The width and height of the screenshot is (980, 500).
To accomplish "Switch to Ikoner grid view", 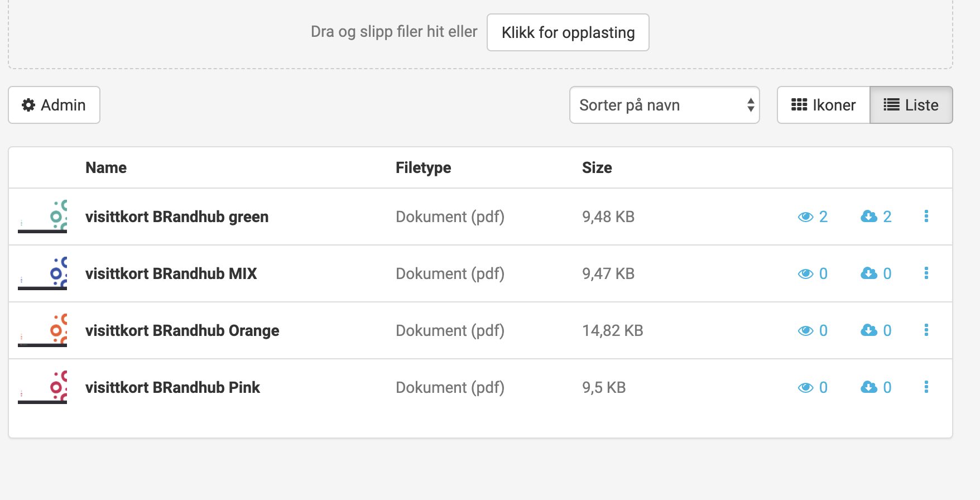I will click(x=824, y=105).
